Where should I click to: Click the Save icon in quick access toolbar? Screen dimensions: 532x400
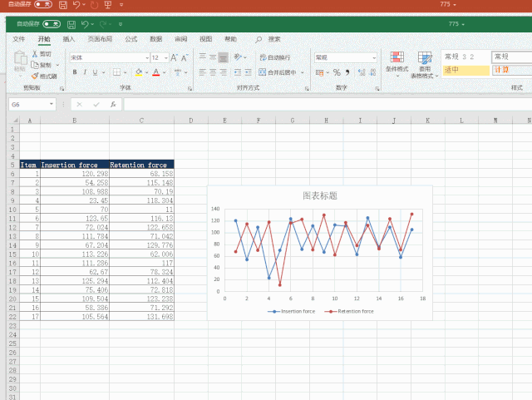pyautogui.click(x=71, y=25)
